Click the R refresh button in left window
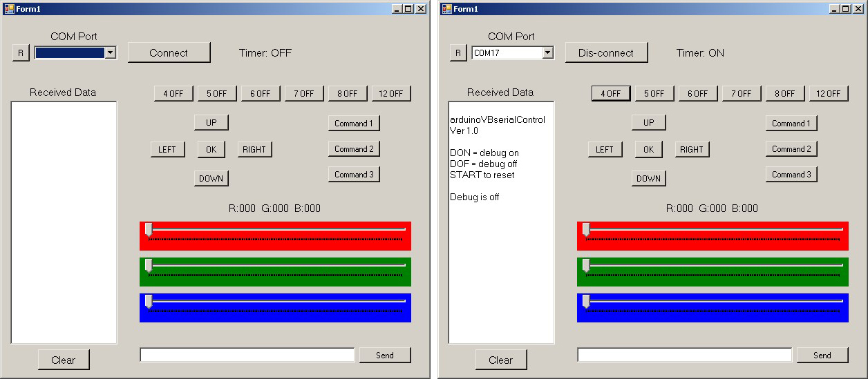Image resolution: width=868 pixels, height=379 pixels. coord(20,53)
